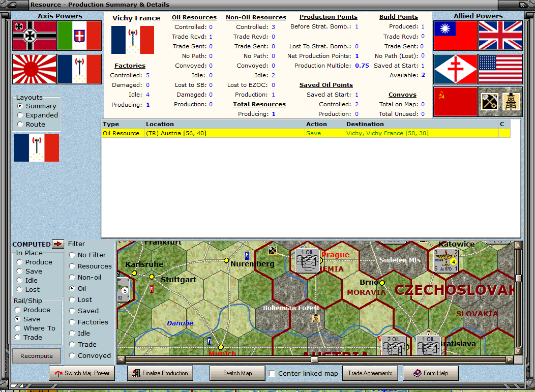
Task: Click the large Vichy France header flag
Action: [133, 40]
